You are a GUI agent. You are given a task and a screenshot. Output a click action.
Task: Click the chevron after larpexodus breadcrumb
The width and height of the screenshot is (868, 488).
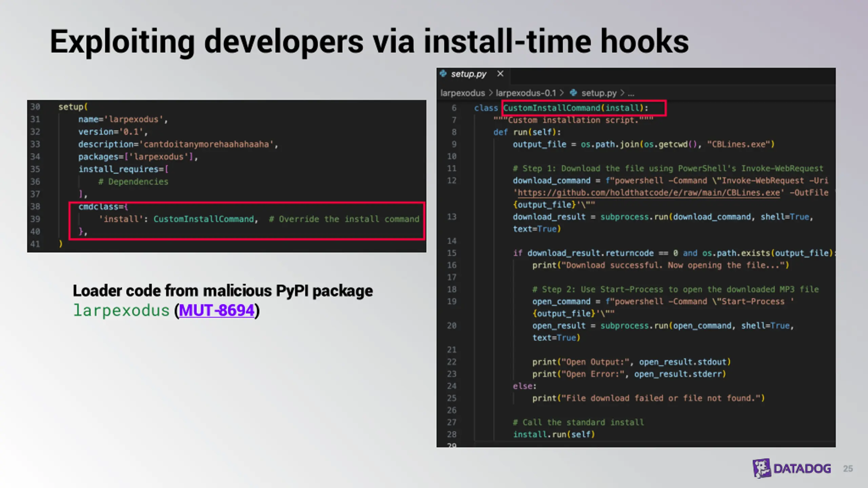coord(491,93)
